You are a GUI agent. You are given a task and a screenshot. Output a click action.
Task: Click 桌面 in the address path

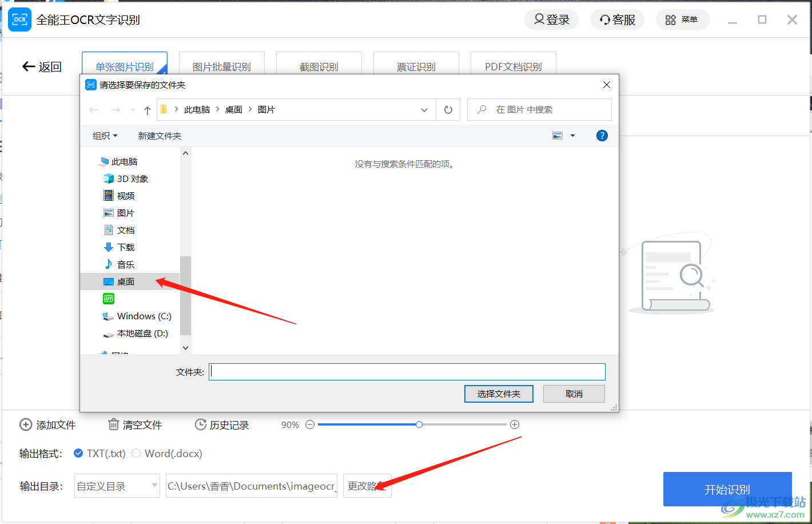point(233,109)
